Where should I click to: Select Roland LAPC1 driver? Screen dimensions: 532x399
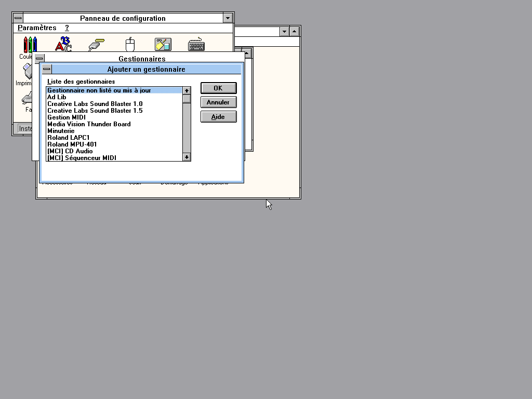(x=114, y=138)
